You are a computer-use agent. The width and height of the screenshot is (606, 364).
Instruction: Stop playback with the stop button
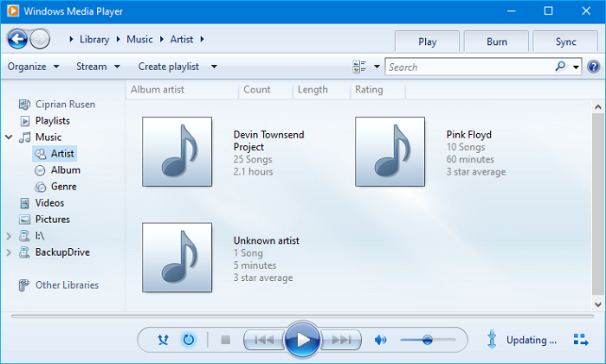[x=226, y=340]
